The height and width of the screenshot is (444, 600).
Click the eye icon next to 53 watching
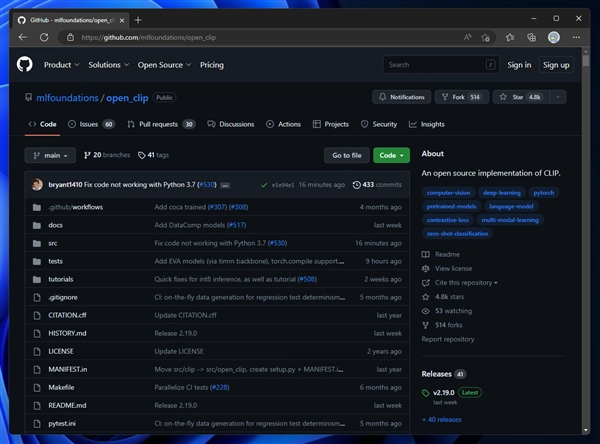click(x=426, y=311)
